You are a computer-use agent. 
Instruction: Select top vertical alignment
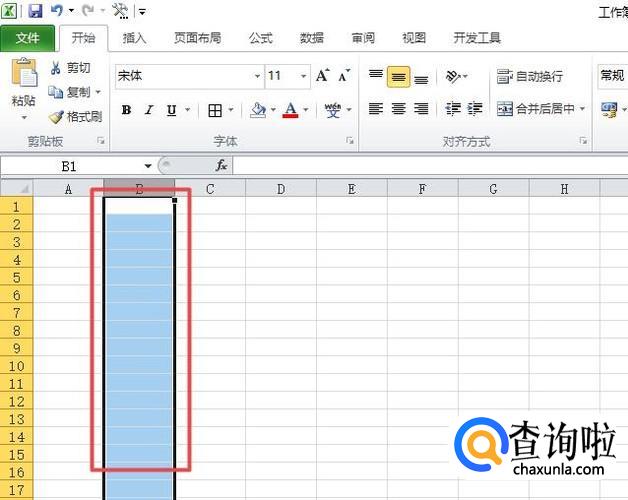(376, 76)
